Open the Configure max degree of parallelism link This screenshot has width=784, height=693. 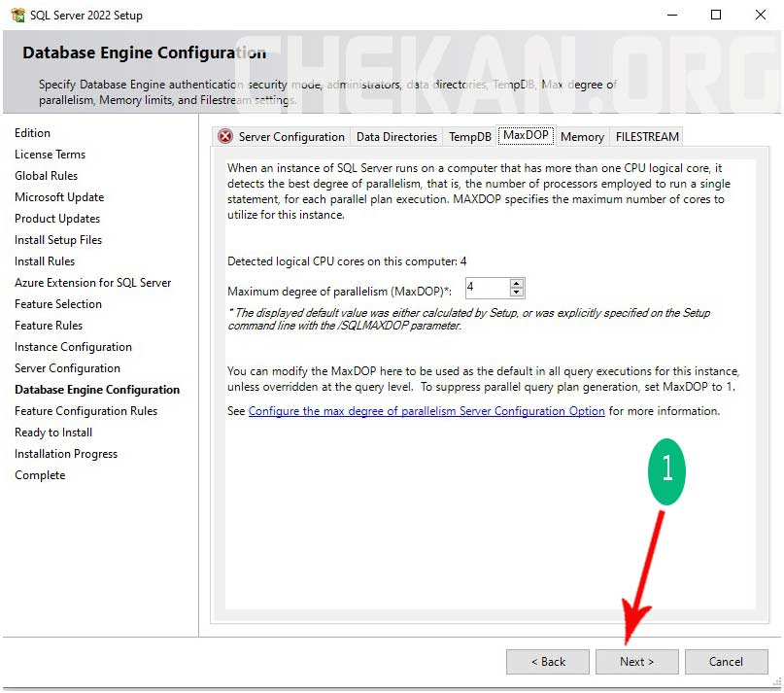tap(426, 411)
